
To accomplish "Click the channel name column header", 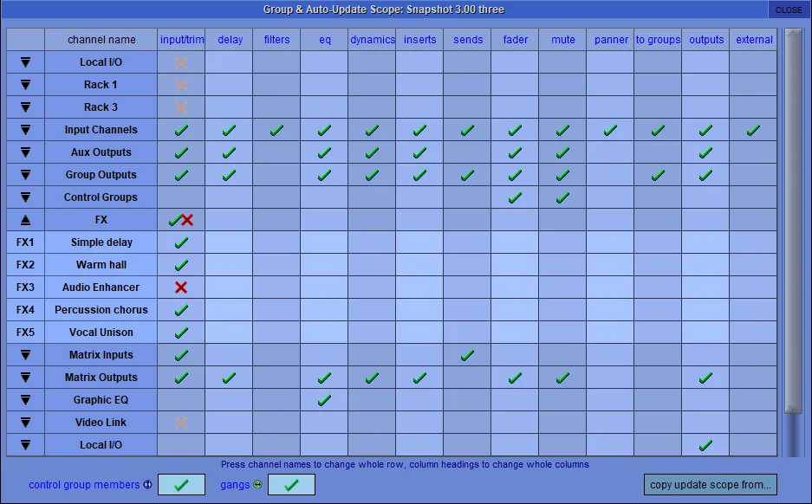I will (101, 39).
